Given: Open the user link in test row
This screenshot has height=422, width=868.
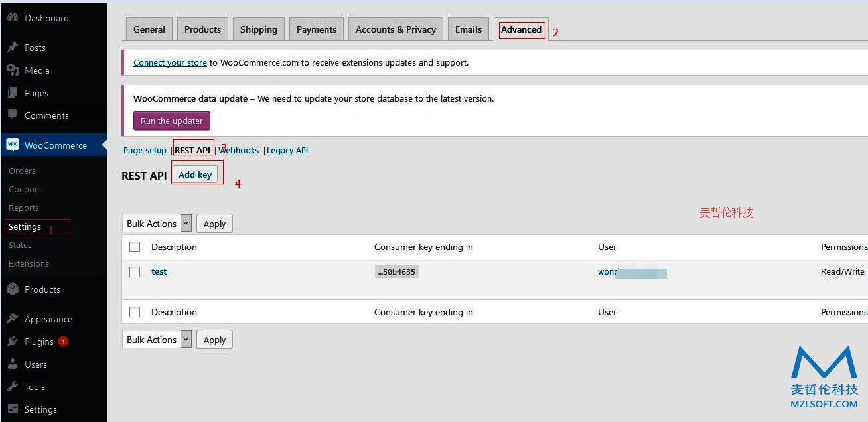Looking at the screenshot, I should tap(632, 272).
